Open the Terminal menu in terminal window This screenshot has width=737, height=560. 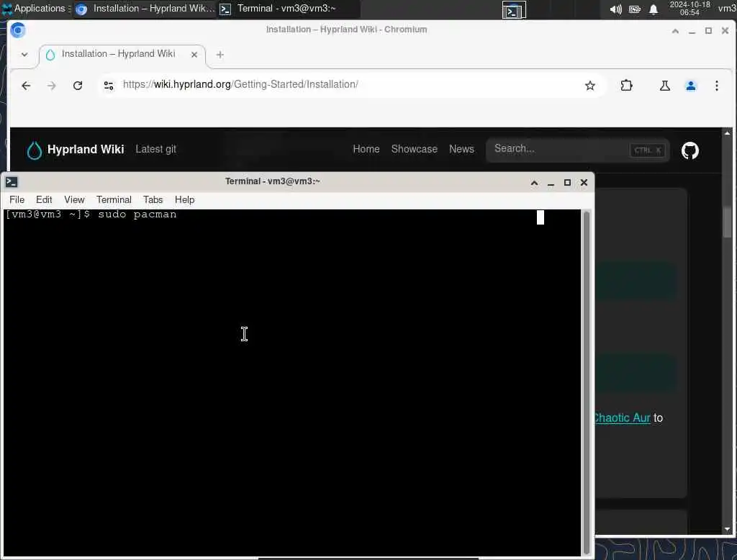coord(114,200)
